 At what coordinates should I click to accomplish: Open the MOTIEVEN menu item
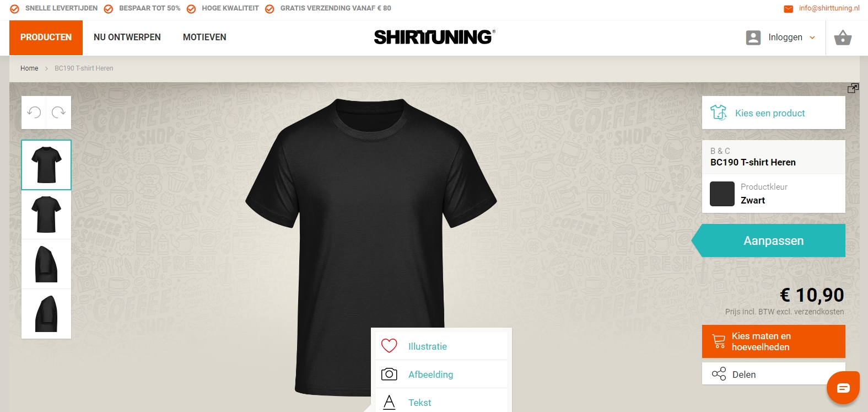[x=204, y=38]
